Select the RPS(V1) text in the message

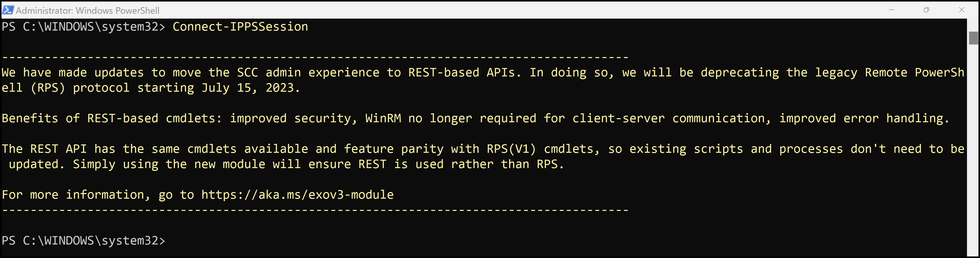point(511,148)
